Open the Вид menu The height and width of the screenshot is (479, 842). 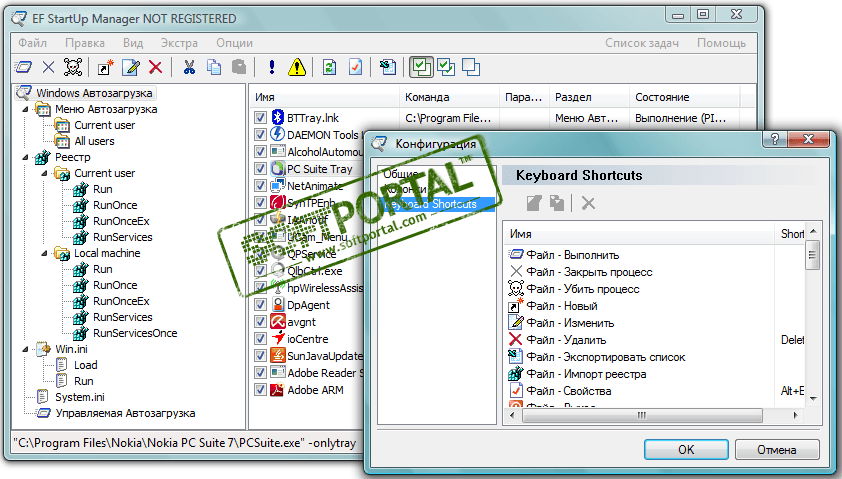pos(133,43)
